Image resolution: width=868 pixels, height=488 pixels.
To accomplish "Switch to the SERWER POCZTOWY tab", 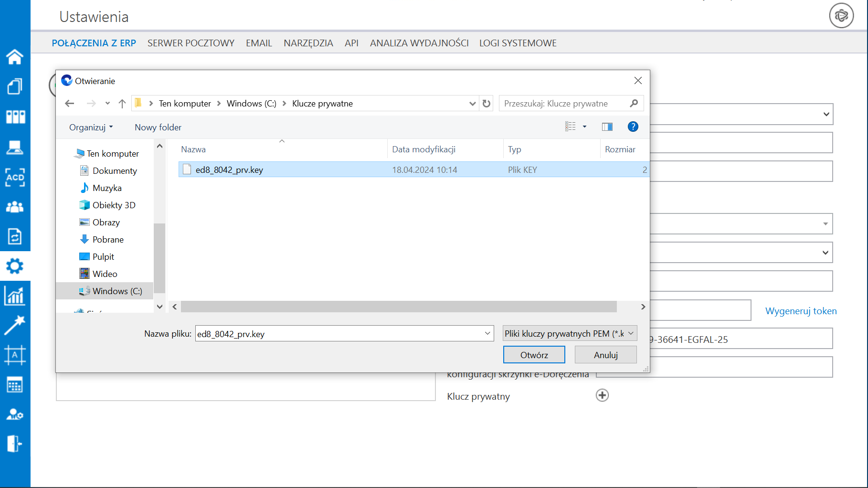I will coord(191,43).
